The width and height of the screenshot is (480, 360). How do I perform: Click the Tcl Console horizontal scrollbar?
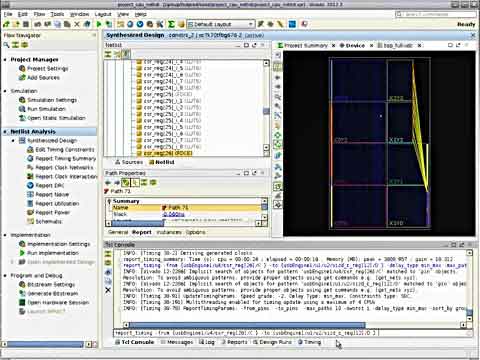(247, 325)
